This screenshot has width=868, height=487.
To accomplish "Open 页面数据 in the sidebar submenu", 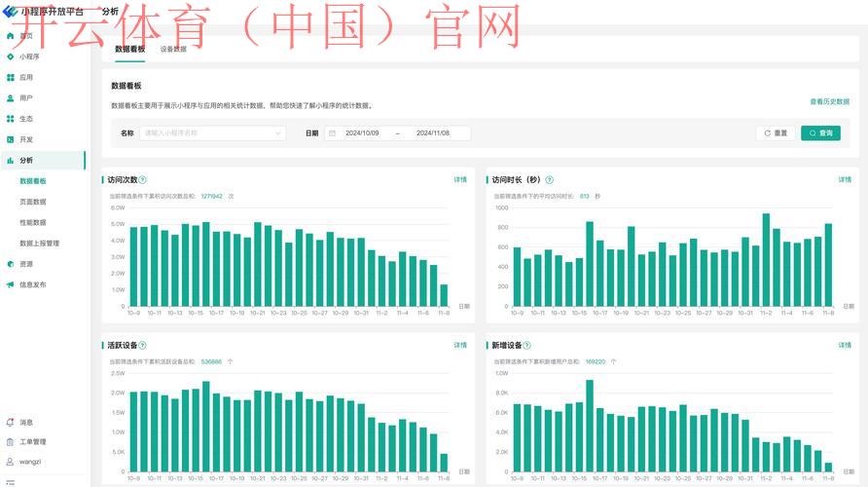I will [33, 202].
